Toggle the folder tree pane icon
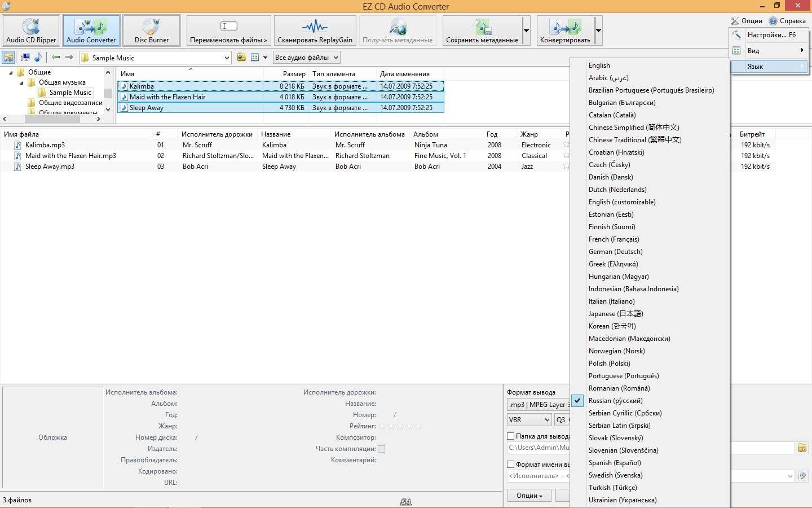Image resolution: width=812 pixels, height=508 pixels. (x=8, y=58)
